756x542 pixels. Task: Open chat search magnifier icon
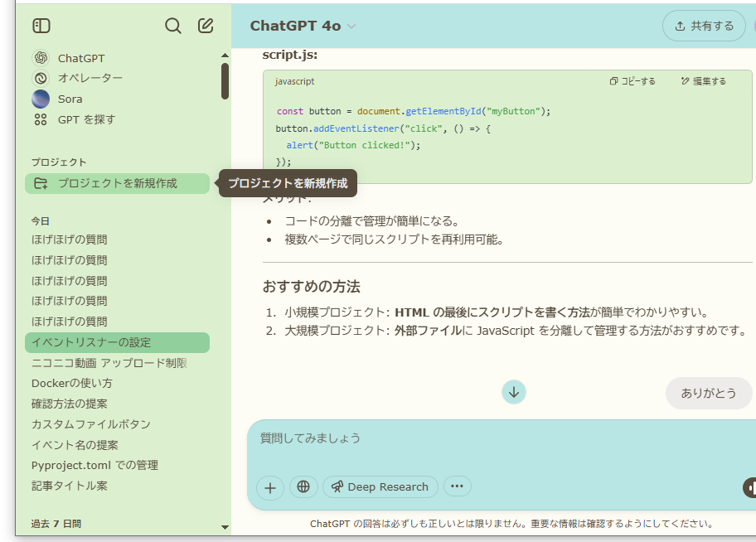point(172,26)
